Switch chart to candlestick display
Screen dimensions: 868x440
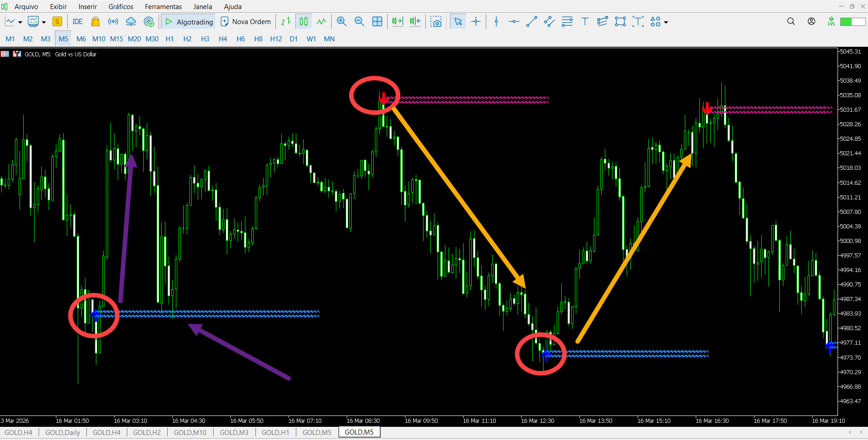tap(304, 22)
